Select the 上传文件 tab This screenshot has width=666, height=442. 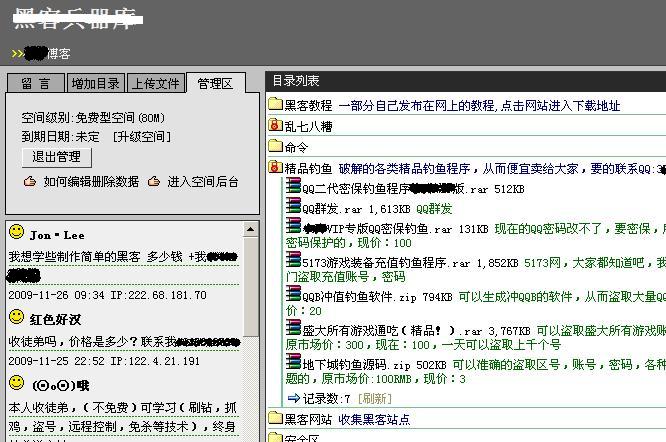(x=155, y=84)
